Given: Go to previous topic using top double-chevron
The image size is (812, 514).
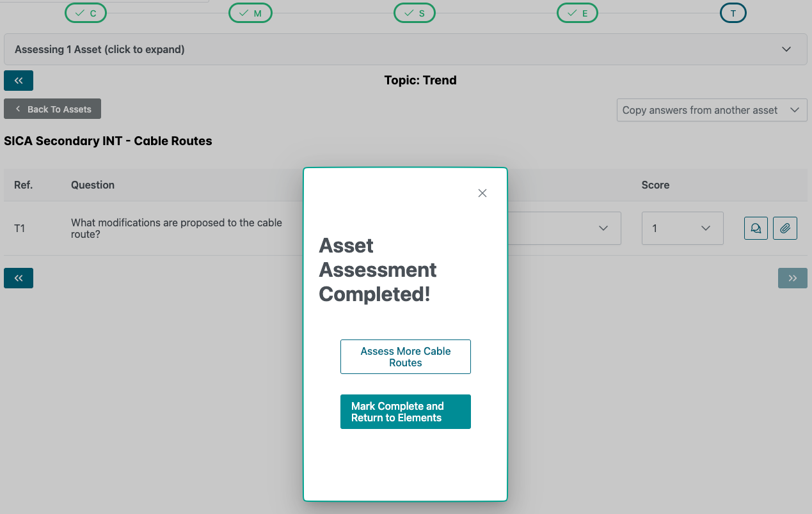Looking at the screenshot, I should pyautogui.click(x=19, y=81).
